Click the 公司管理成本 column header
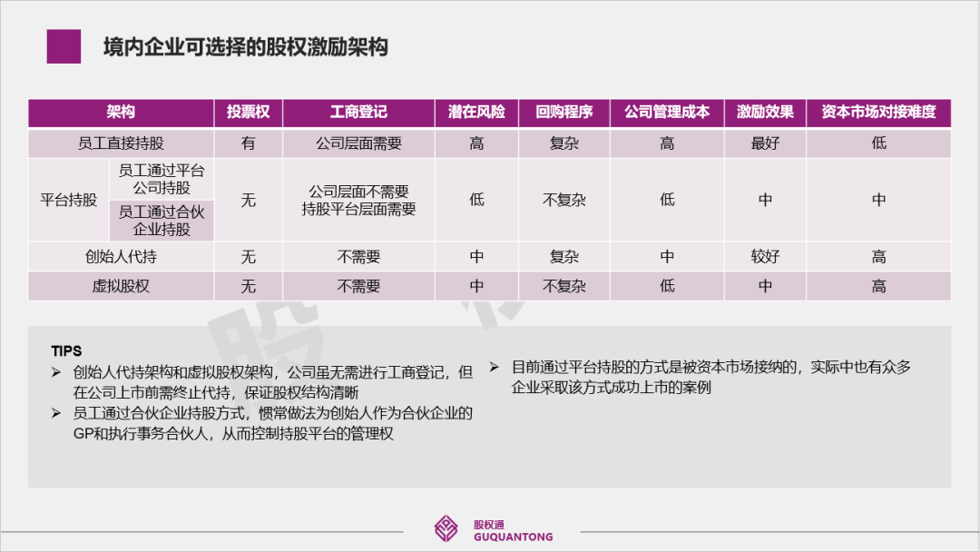 click(x=667, y=113)
